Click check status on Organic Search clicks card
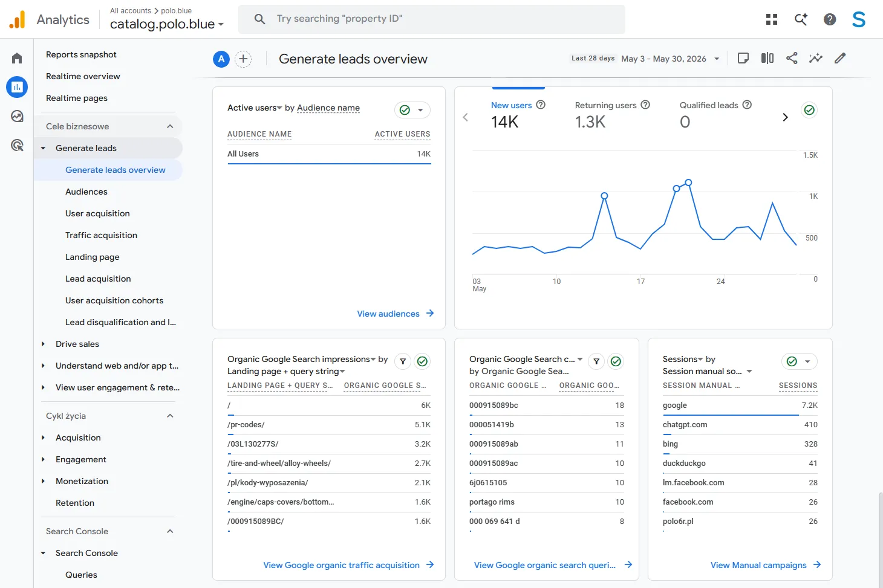The image size is (883, 588). (x=616, y=361)
